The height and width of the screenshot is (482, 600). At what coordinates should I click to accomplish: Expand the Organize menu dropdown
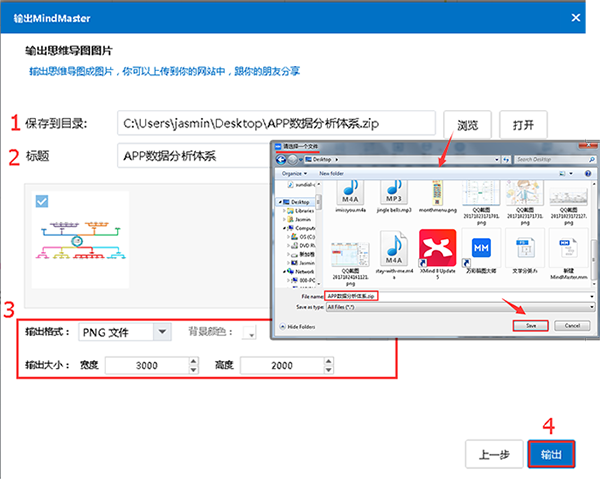293,172
